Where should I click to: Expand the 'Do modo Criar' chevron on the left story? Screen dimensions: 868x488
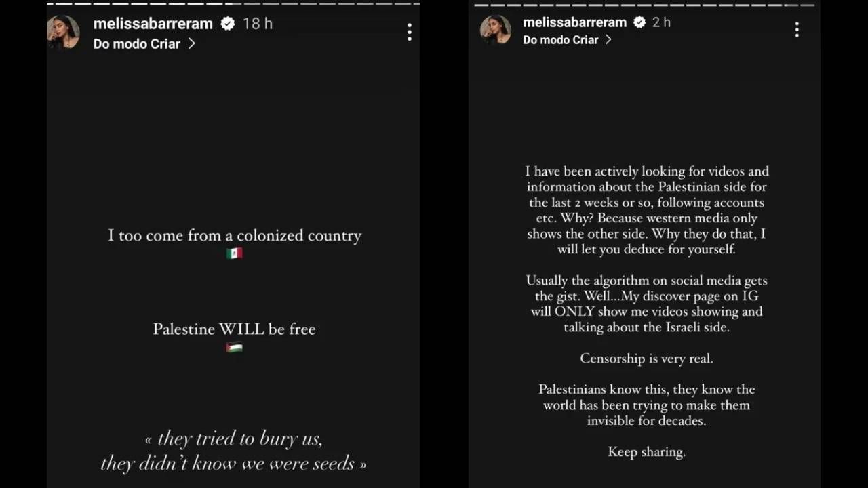pos(192,43)
